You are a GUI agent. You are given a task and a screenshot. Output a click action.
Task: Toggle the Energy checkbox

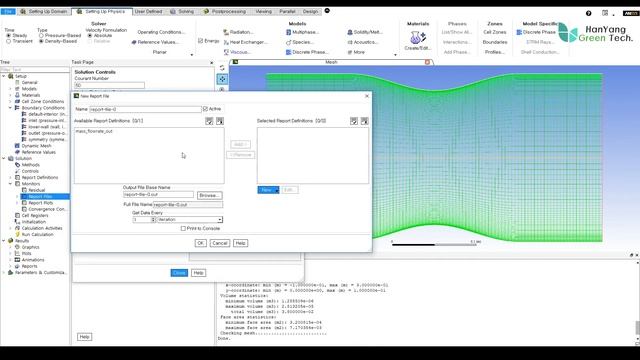[200, 41]
